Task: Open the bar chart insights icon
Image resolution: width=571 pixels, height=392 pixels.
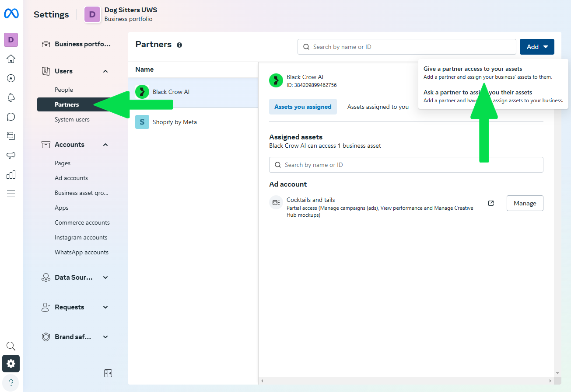Action: point(11,175)
